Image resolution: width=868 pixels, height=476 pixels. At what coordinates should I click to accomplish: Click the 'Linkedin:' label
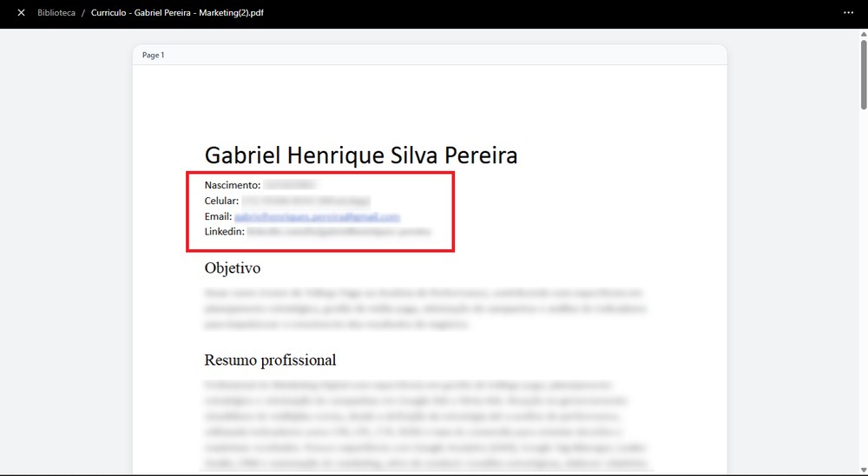(224, 232)
